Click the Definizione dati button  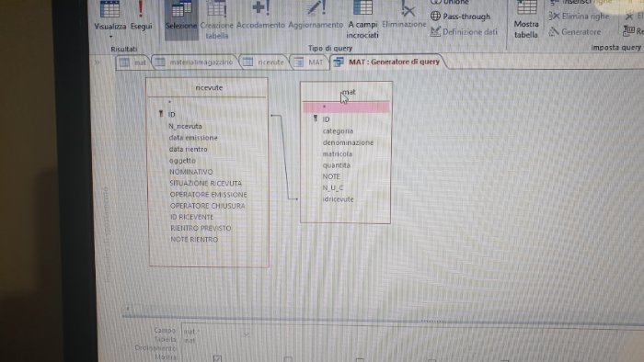coord(464,31)
